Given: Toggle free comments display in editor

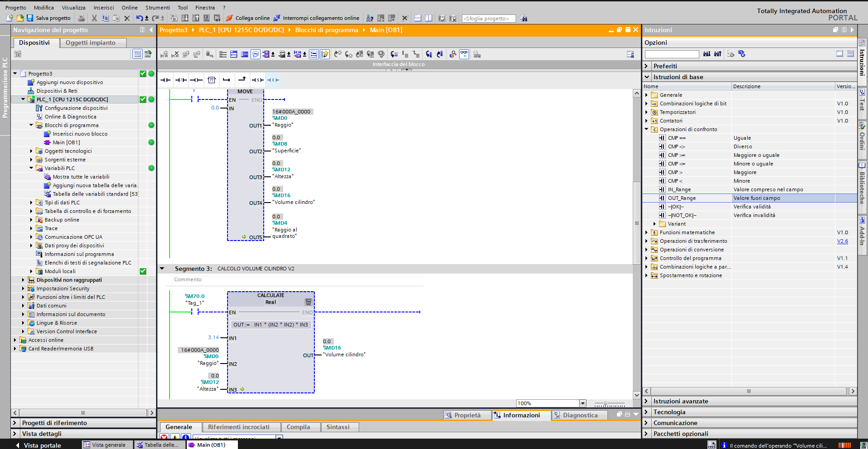Looking at the screenshot, I should tap(256, 54).
